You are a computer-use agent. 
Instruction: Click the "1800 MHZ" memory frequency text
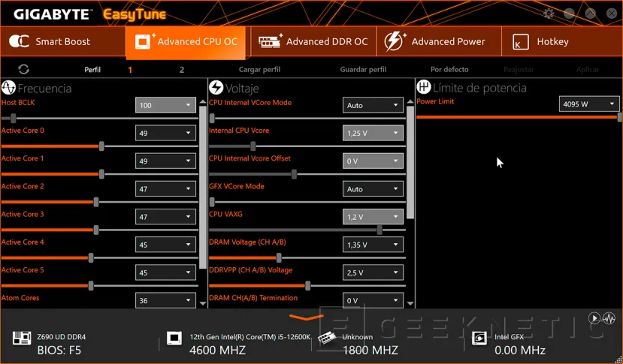(370, 350)
